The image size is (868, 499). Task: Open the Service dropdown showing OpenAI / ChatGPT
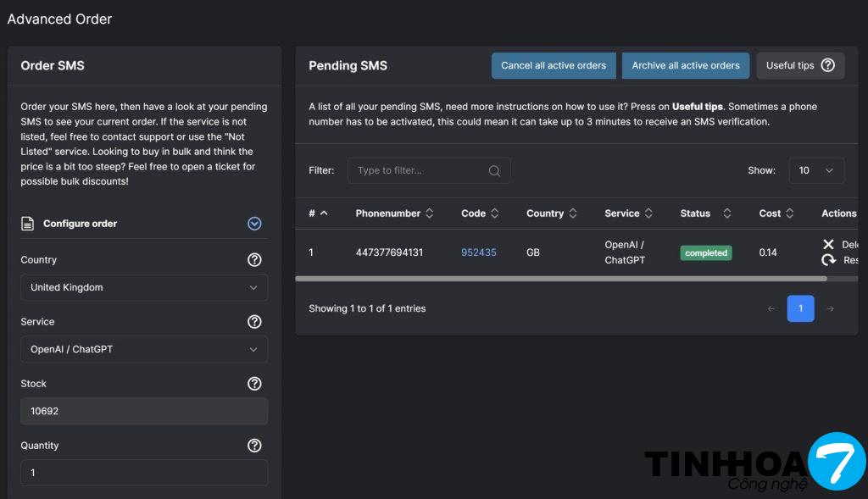pyautogui.click(x=144, y=349)
